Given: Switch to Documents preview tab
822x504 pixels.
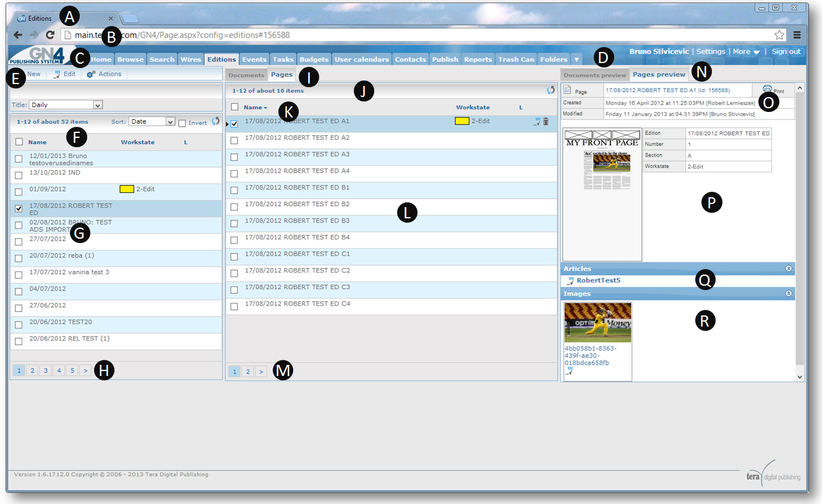Looking at the screenshot, I should [595, 75].
